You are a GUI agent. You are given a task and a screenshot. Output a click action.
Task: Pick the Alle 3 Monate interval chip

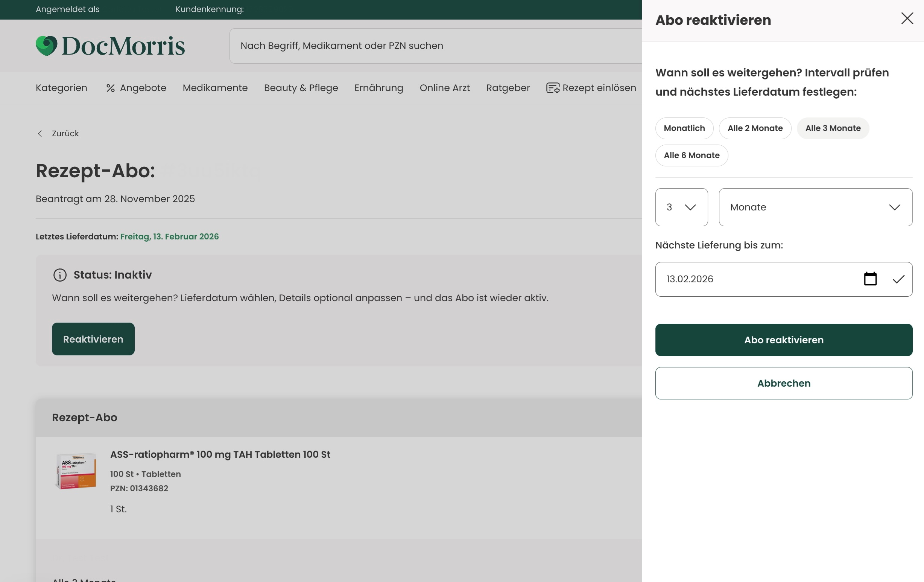click(x=833, y=128)
